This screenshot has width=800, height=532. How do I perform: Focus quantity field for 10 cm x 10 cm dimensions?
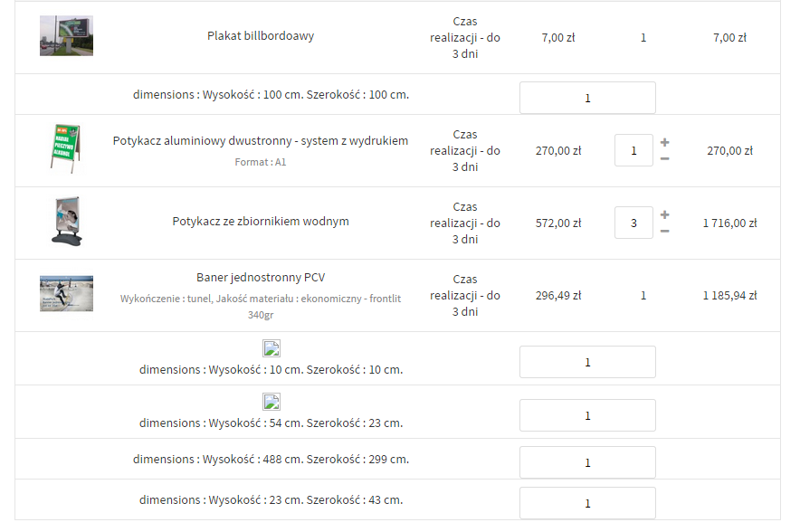click(587, 362)
